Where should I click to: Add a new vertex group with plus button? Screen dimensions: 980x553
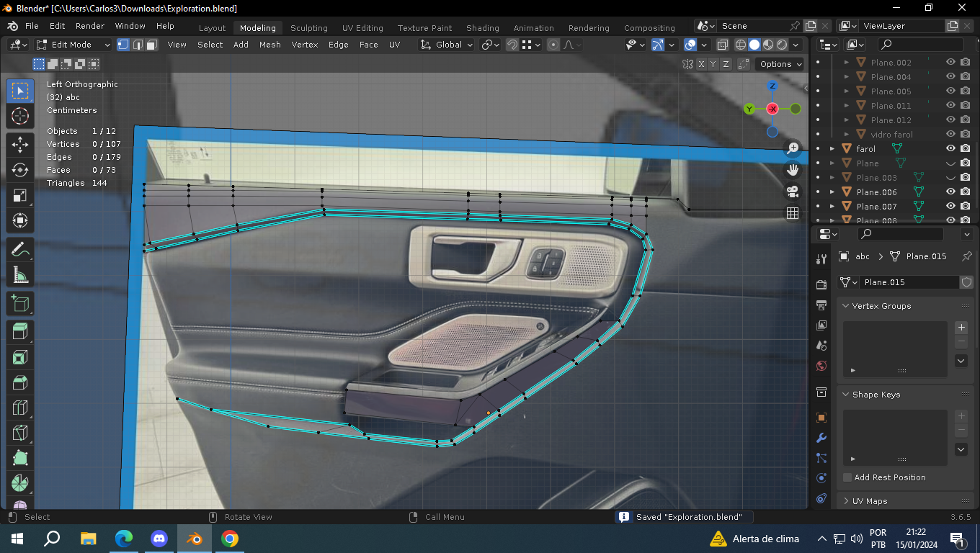click(961, 328)
